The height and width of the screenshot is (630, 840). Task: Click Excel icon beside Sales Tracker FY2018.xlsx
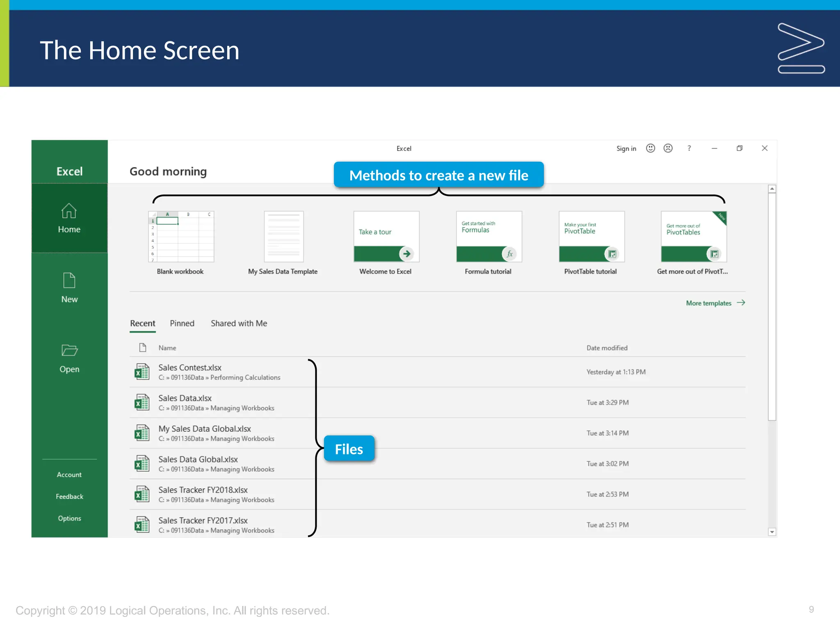point(142,494)
